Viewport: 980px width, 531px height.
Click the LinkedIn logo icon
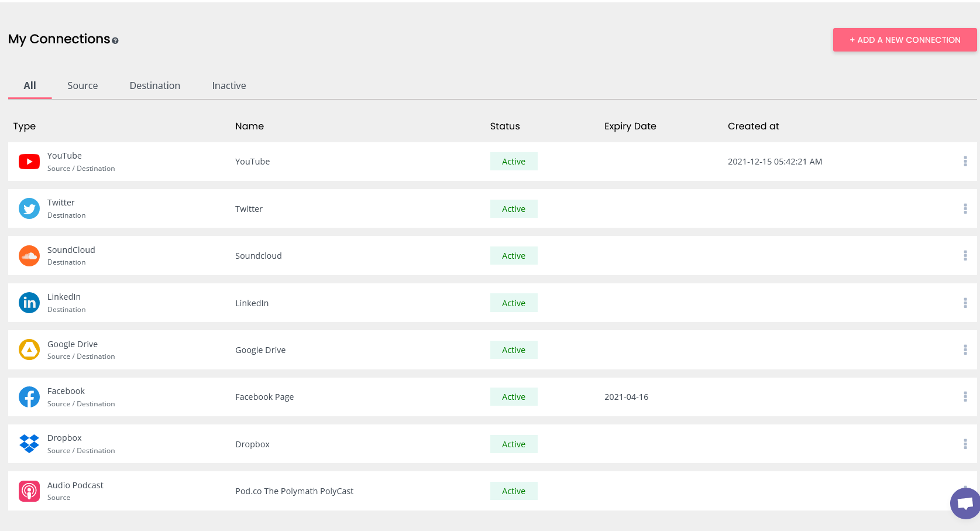[29, 303]
